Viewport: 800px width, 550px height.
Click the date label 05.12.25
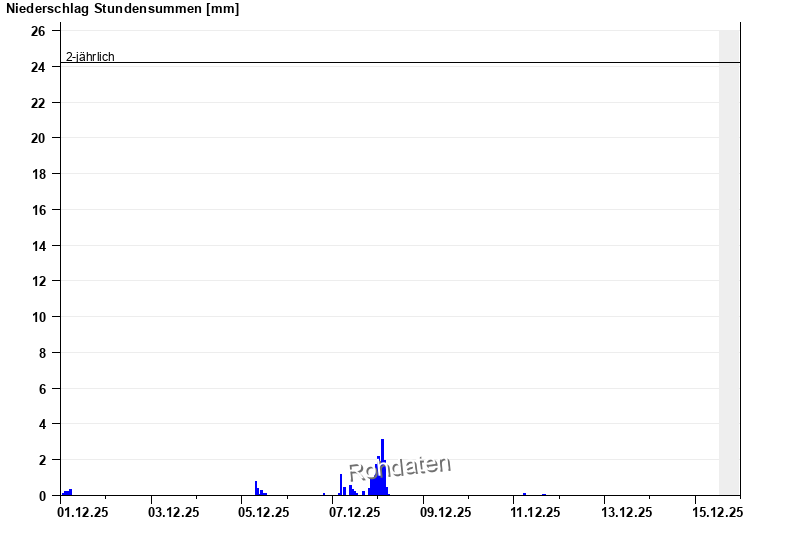(264, 512)
